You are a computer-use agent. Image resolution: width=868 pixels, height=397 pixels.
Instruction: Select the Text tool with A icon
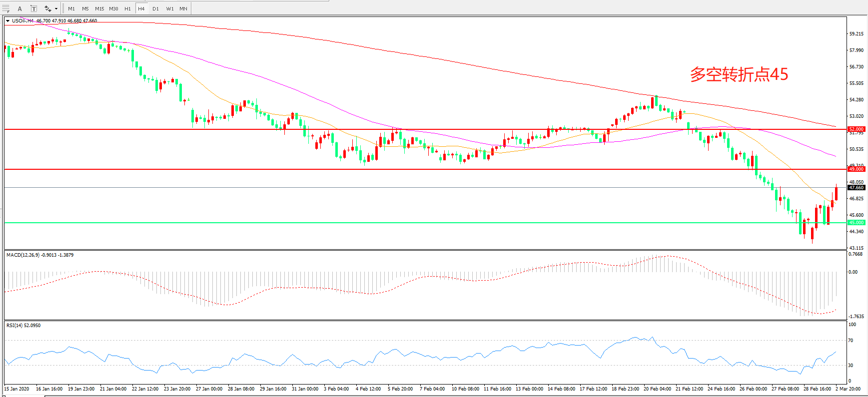click(x=20, y=8)
